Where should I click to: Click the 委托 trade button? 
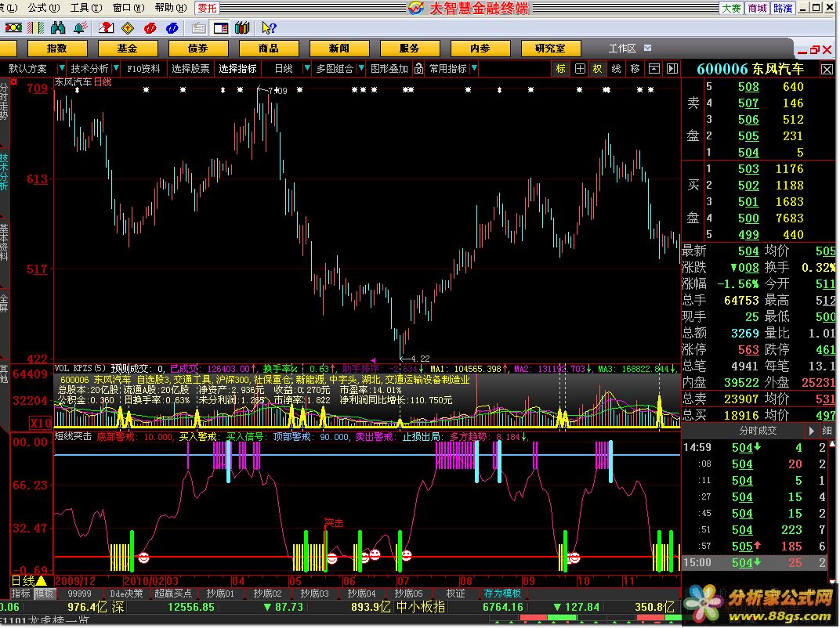[x=207, y=8]
